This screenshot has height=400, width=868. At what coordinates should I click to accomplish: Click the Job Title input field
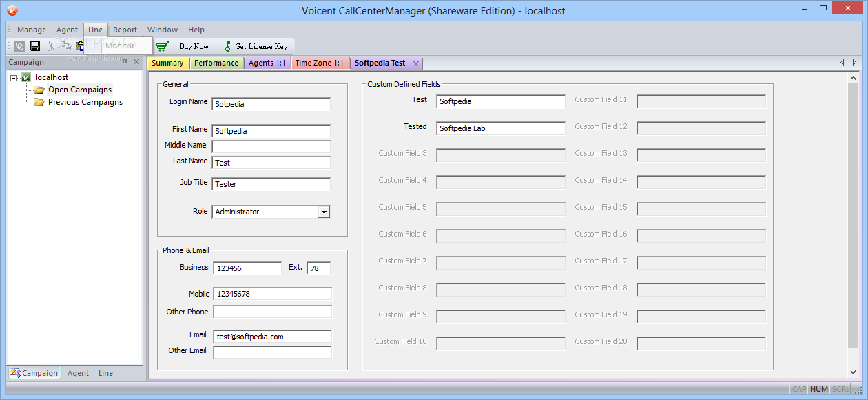tap(271, 184)
